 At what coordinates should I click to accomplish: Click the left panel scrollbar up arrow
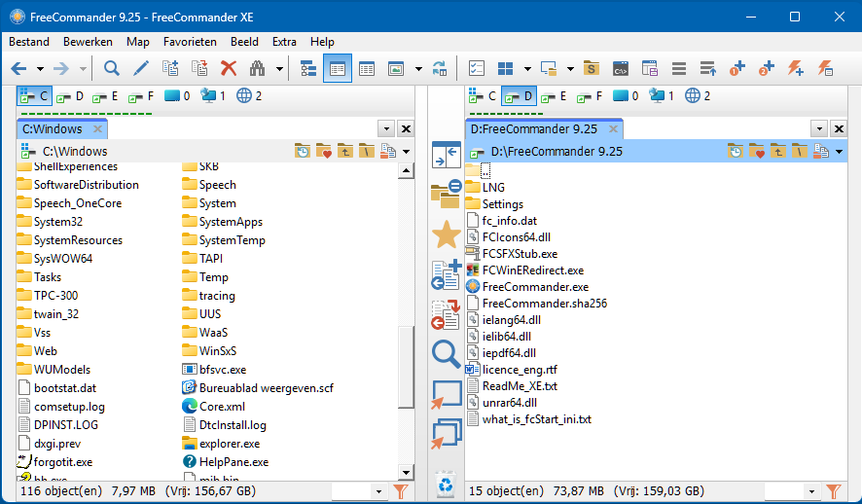coord(406,170)
